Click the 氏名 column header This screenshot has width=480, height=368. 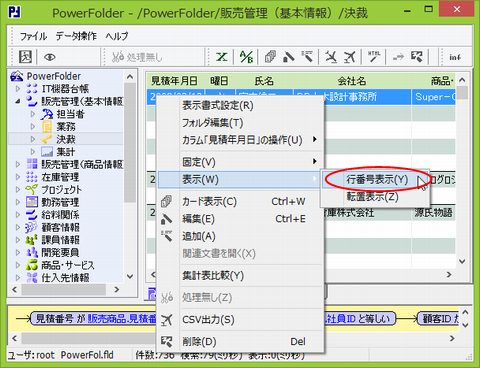click(x=264, y=81)
